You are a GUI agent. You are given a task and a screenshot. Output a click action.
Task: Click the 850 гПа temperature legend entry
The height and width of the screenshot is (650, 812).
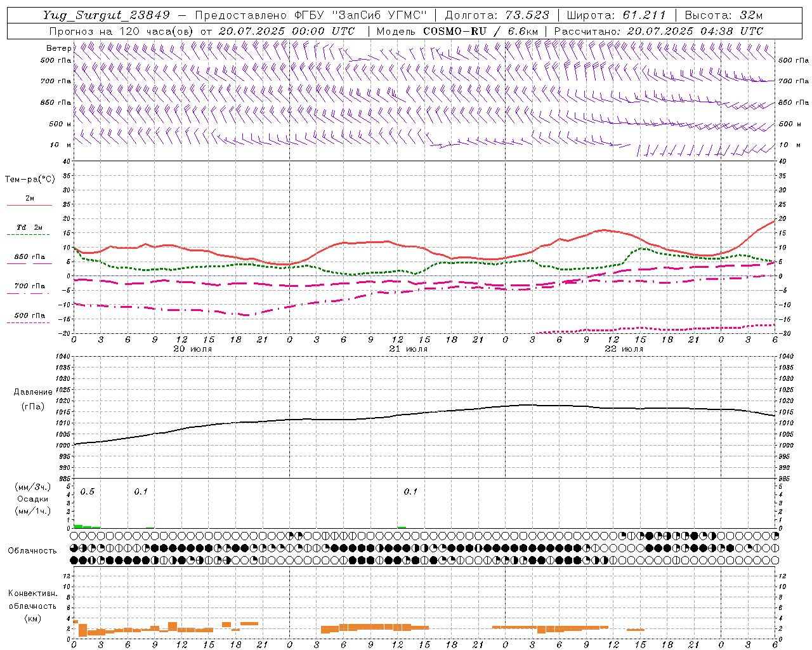pyautogui.click(x=30, y=257)
